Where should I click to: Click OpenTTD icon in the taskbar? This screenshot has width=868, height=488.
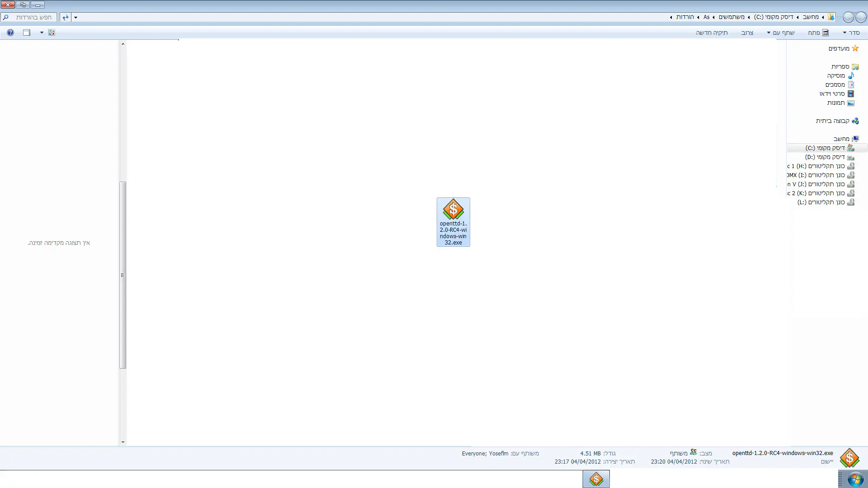click(x=596, y=479)
